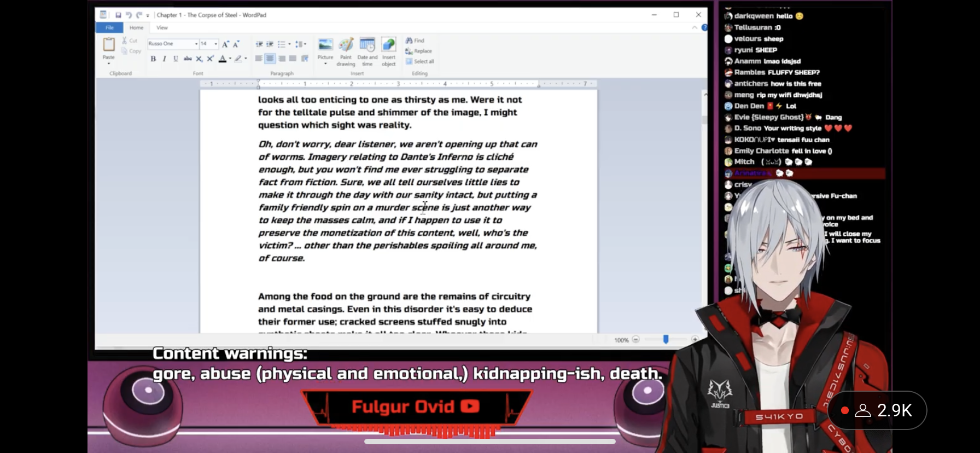This screenshot has width=980, height=453.
Task: Click the word "cliché" in the document
Action: 500,157
